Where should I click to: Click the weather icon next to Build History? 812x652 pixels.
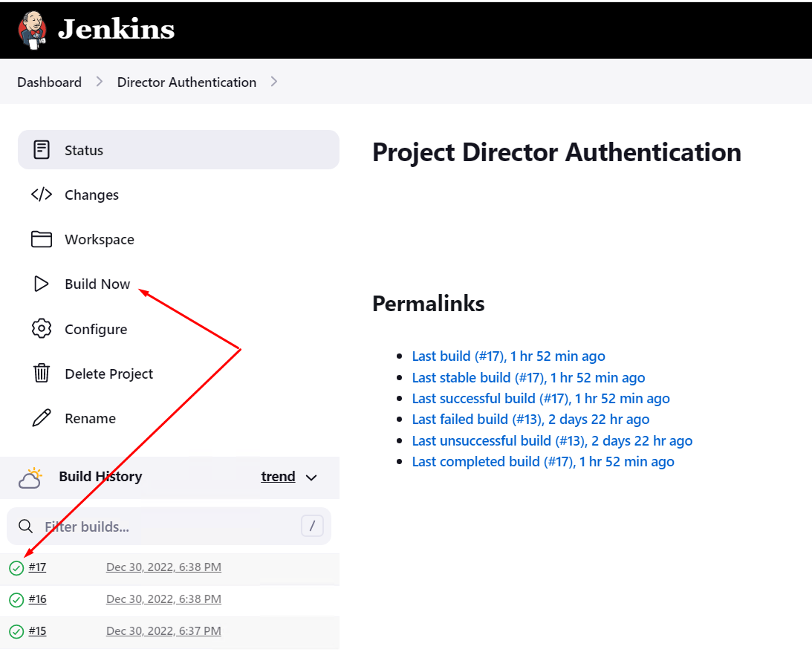point(30,477)
